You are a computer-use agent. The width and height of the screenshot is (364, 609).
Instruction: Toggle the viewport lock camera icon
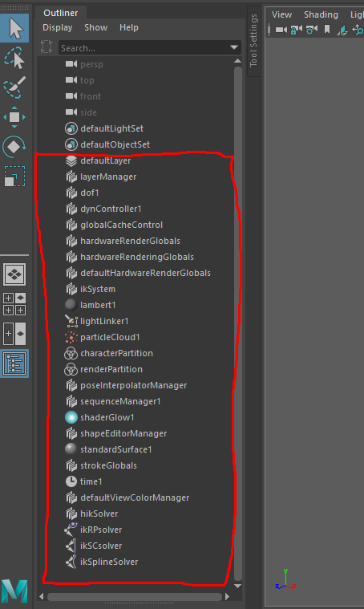click(297, 30)
